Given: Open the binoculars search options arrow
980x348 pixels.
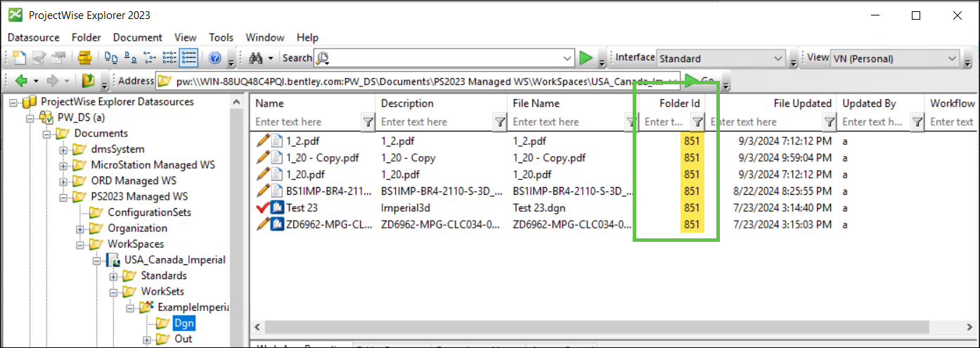Looking at the screenshot, I should point(269,58).
